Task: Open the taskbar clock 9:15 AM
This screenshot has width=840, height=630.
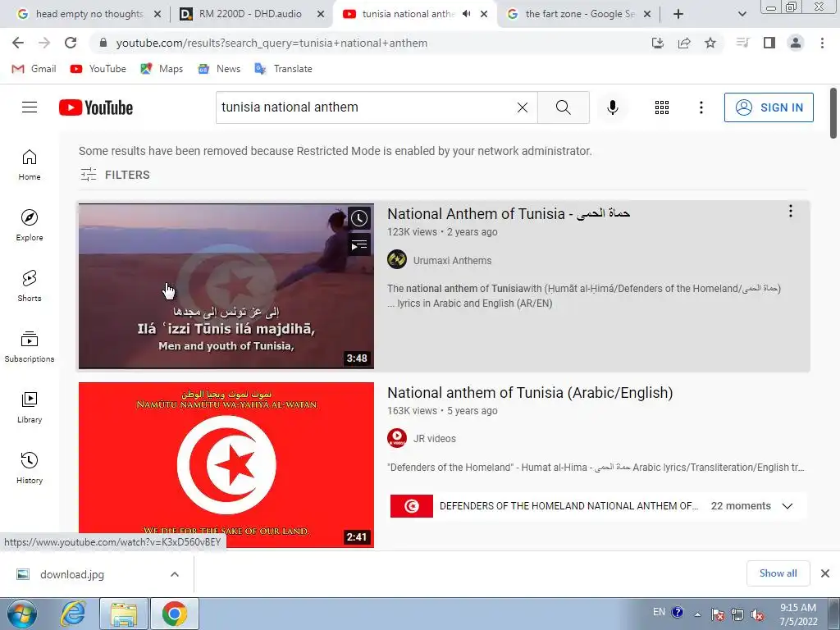Action: coord(798,614)
